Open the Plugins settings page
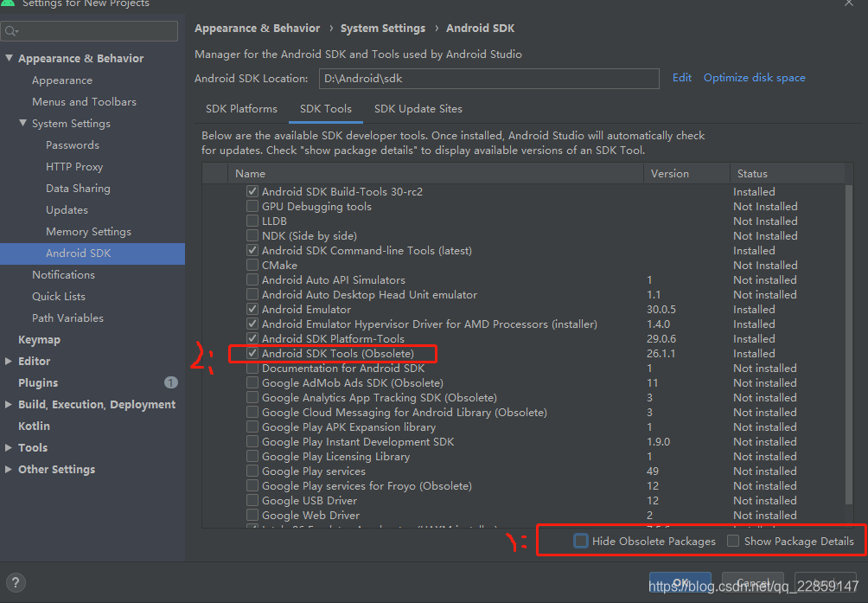Viewport: 868px width, 603px height. point(38,382)
